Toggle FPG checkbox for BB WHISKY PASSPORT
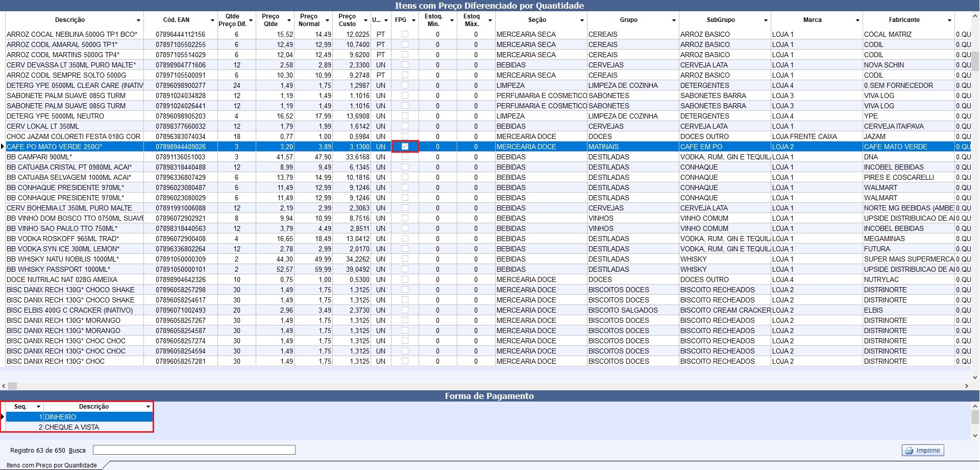The width and height of the screenshot is (980, 470). pyautogui.click(x=405, y=269)
